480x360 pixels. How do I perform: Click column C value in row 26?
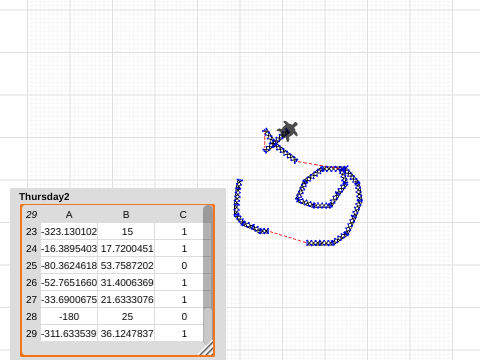tap(179, 283)
